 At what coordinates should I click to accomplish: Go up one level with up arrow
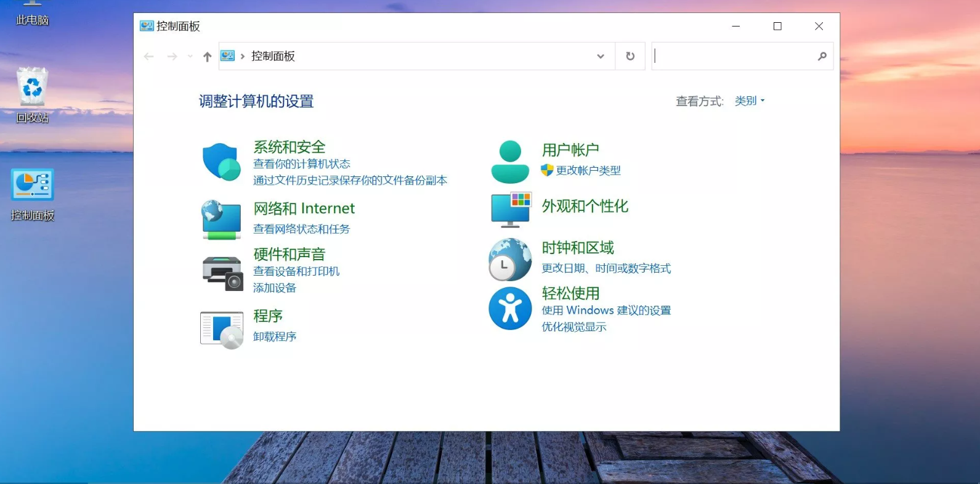pos(208,57)
